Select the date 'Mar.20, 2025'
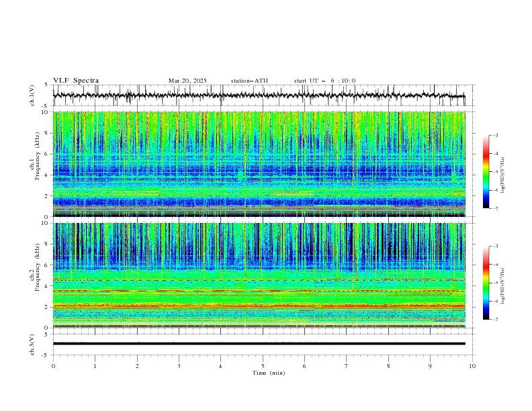532x411 pixels. [x=187, y=81]
